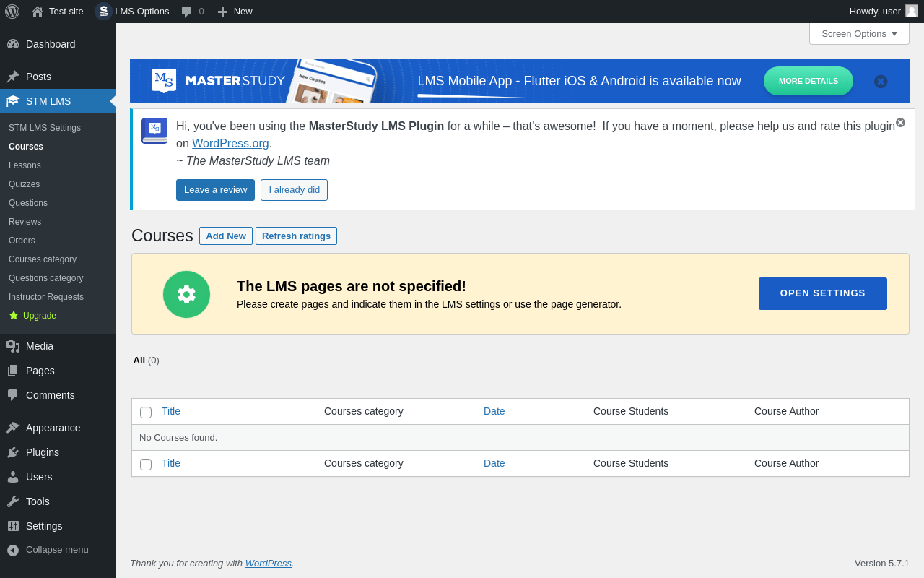Click the Dashboard gauge icon
The height and width of the screenshot is (578, 924).
pyautogui.click(x=13, y=44)
